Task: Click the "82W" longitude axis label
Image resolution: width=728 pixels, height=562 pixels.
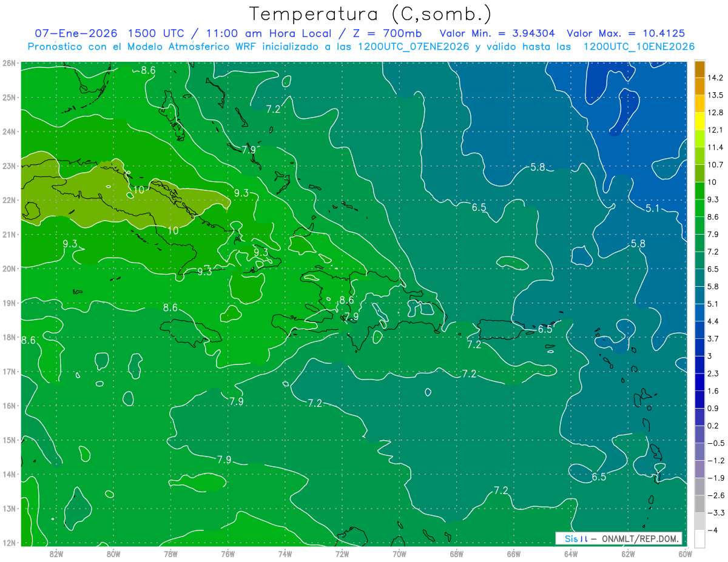Action: coord(56,554)
